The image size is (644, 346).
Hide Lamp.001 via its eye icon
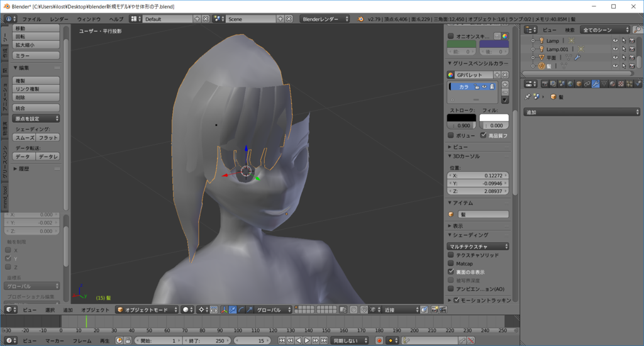[615, 49]
